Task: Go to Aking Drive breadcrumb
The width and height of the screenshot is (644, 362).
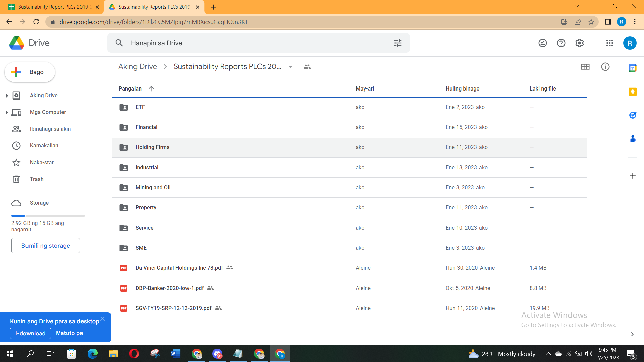Action: 138,67
